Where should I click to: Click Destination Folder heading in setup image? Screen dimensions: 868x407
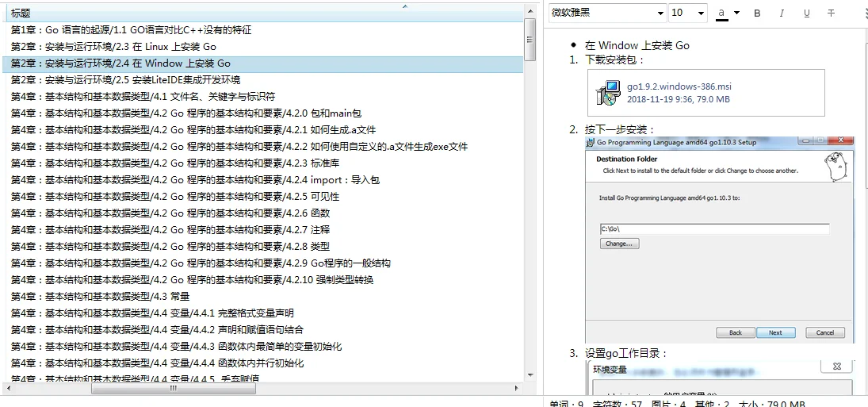627,159
